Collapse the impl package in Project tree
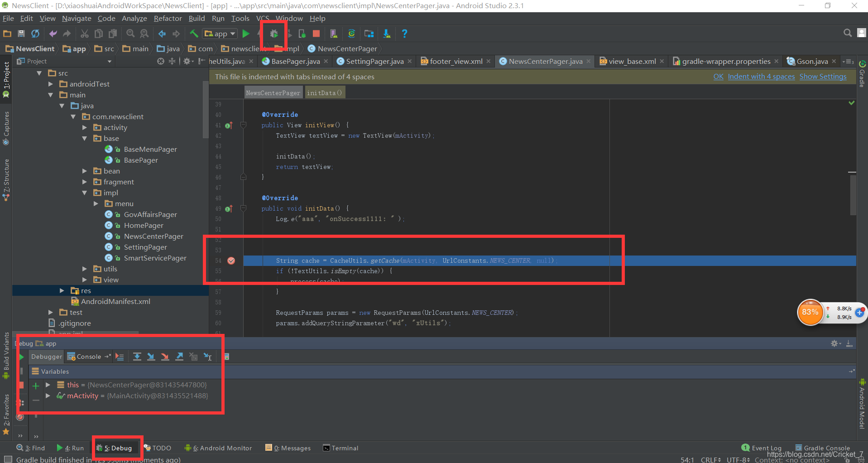The width and height of the screenshot is (868, 463). point(85,193)
